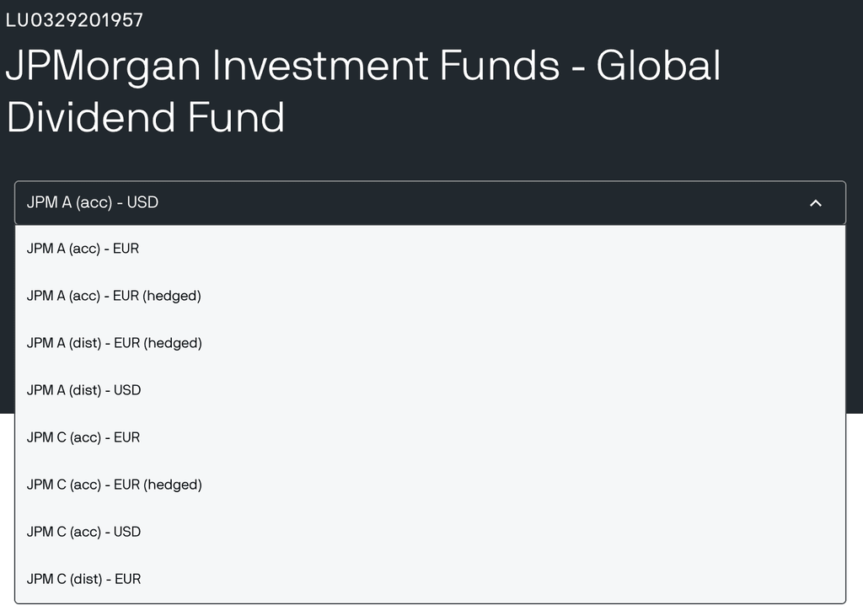Select JPM A (dist) - USD option
This screenshot has width=863, height=616.
[84, 390]
